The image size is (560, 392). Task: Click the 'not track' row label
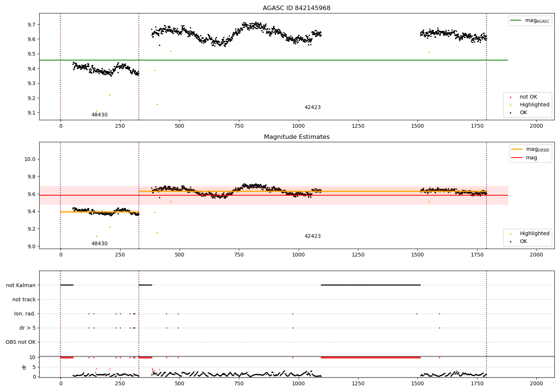pos(24,300)
